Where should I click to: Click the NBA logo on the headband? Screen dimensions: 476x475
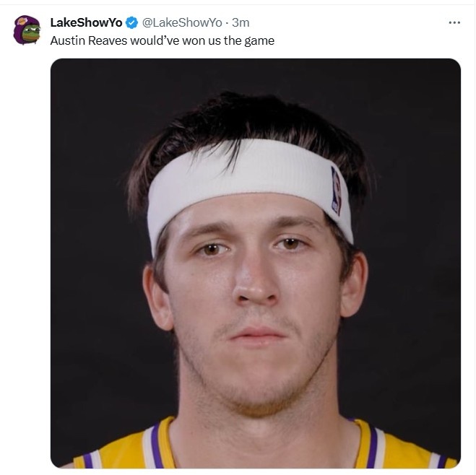(336, 191)
